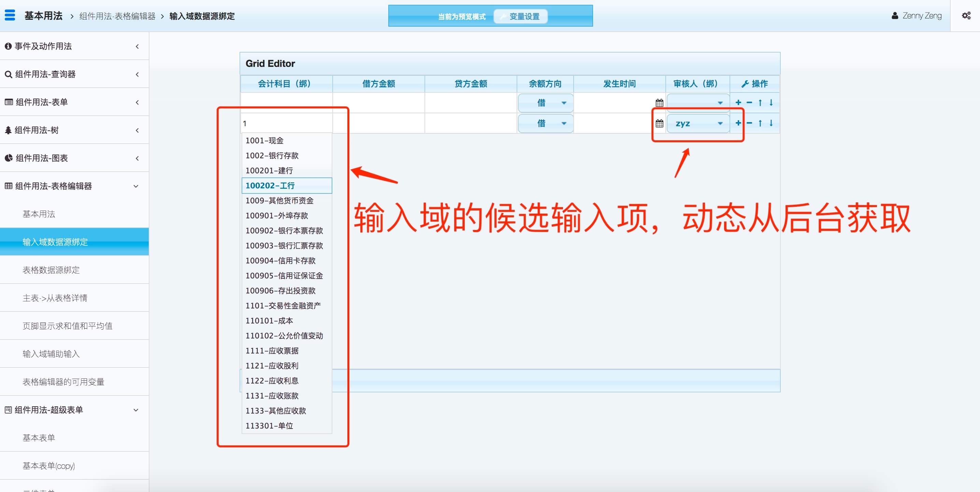980x492 pixels.
Task: Open calendar picker in first row
Action: (x=659, y=103)
